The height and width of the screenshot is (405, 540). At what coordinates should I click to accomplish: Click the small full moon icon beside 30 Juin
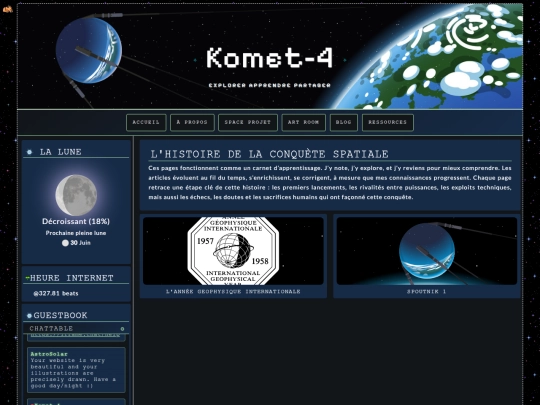tap(65, 243)
